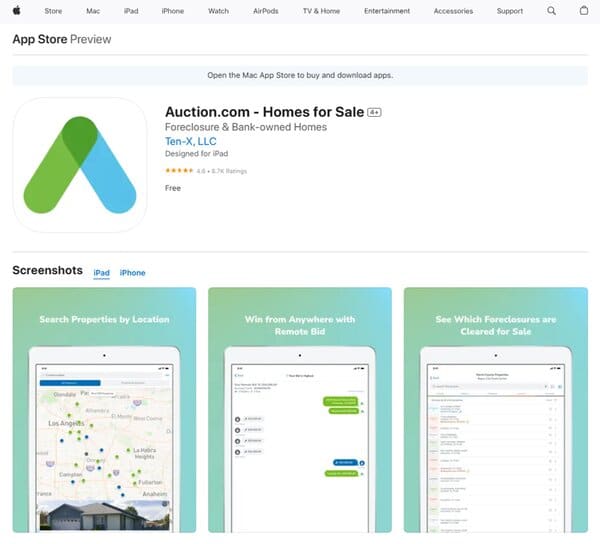Open the Entertainment menu

387,11
